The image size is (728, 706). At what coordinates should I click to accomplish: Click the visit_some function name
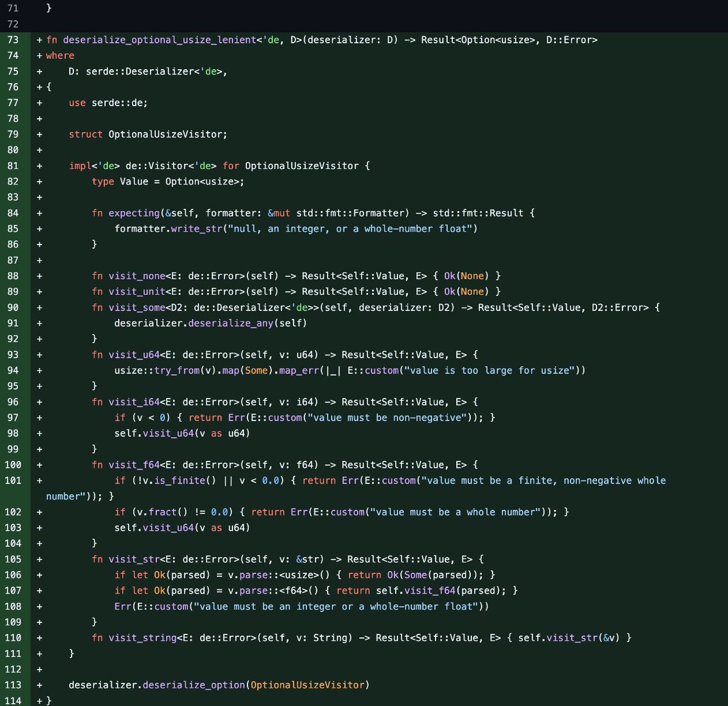[137, 308]
